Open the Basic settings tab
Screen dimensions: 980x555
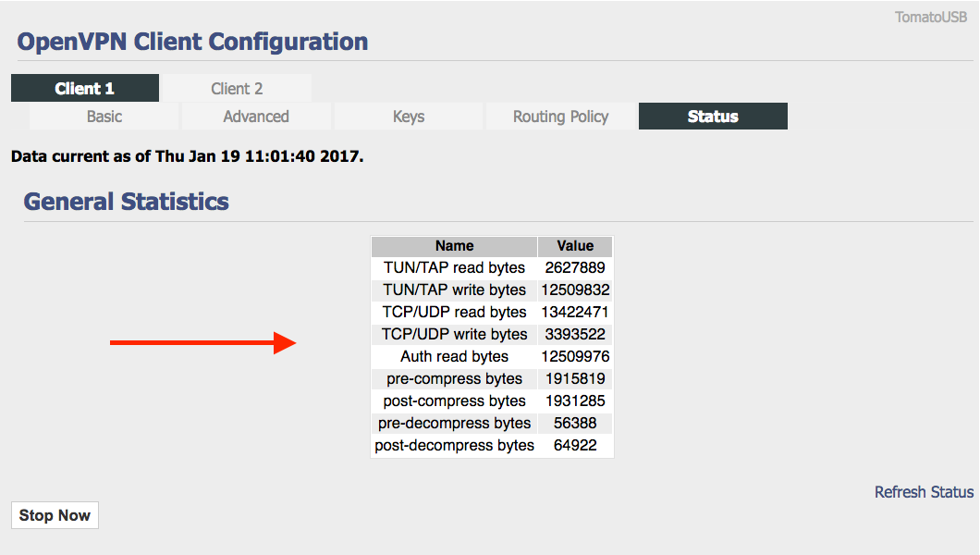pos(104,117)
